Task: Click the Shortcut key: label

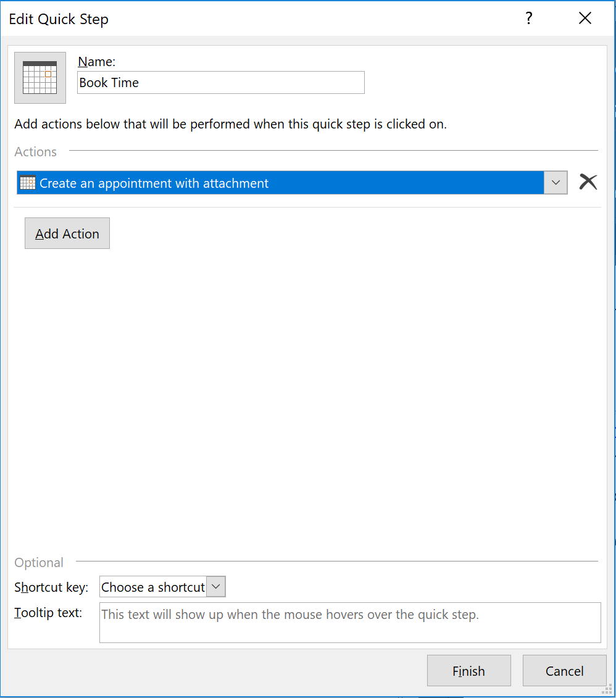Action: (x=51, y=587)
